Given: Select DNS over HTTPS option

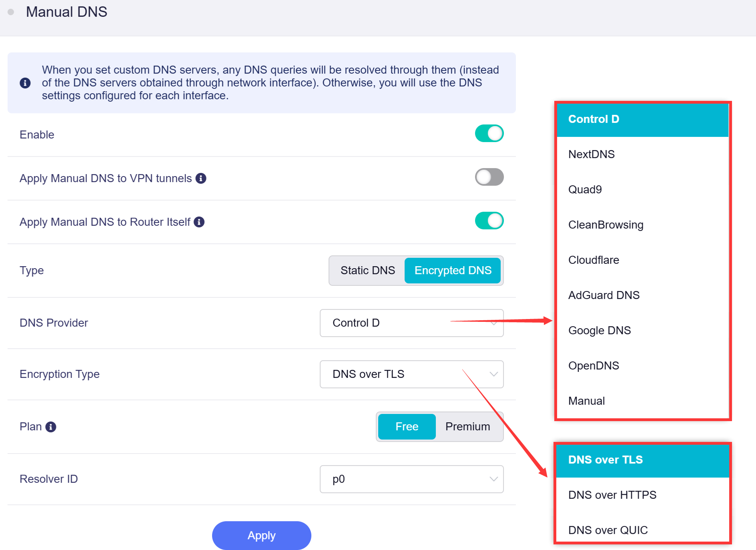Looking at the screenshot, I should [642, 495].
